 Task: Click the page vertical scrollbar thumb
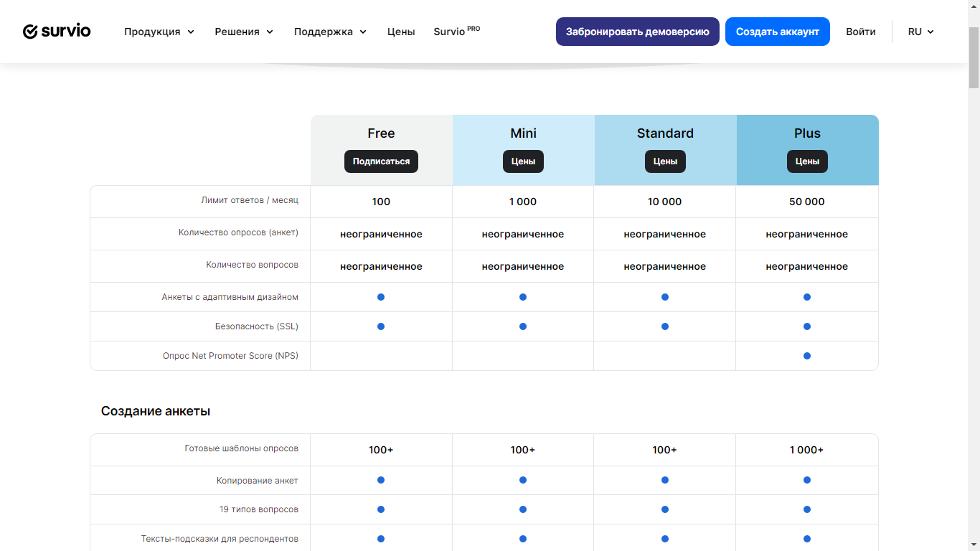click(x=974, y=57)
